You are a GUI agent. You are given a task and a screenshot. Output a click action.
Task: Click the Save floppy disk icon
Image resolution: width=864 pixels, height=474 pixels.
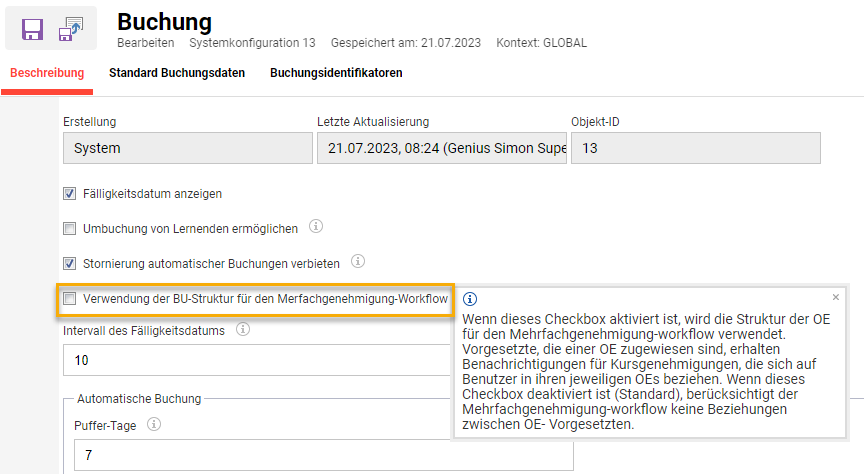33,28
